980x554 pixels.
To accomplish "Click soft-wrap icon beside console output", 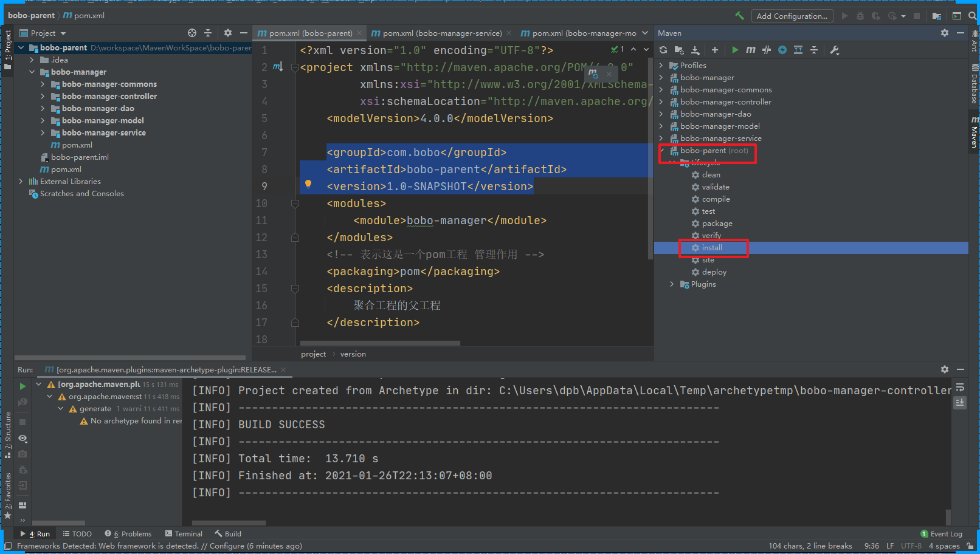I will [960, 387].
